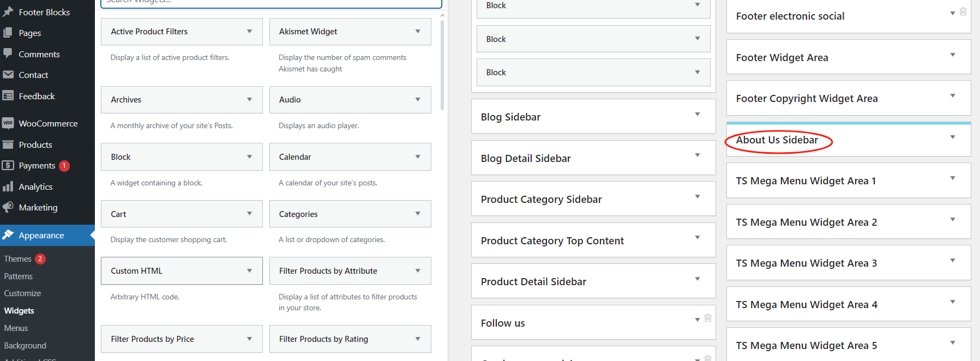Click the Contact envelope icon
This screenshot has height=361, width=980.
pyautogui.click(x=8, y=75)
